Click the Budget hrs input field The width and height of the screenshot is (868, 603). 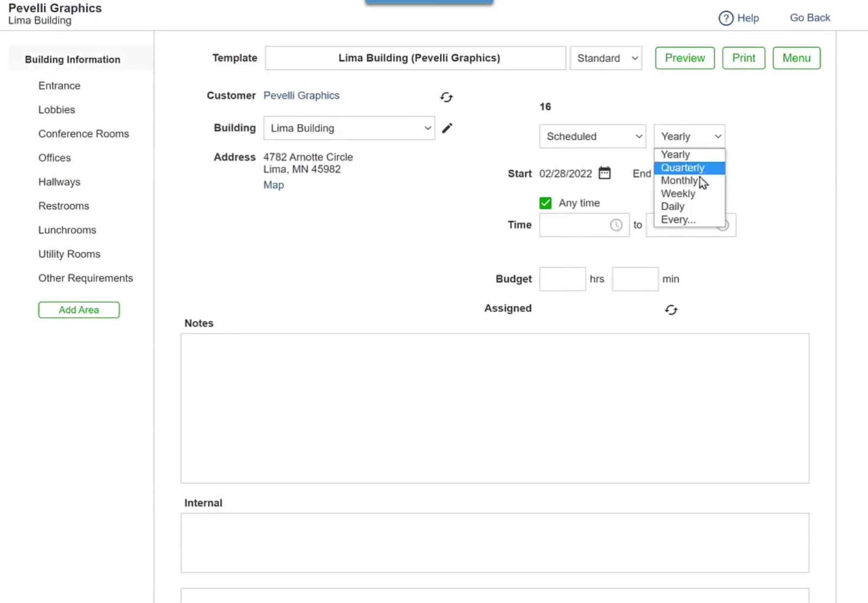[x=563, y=279]
